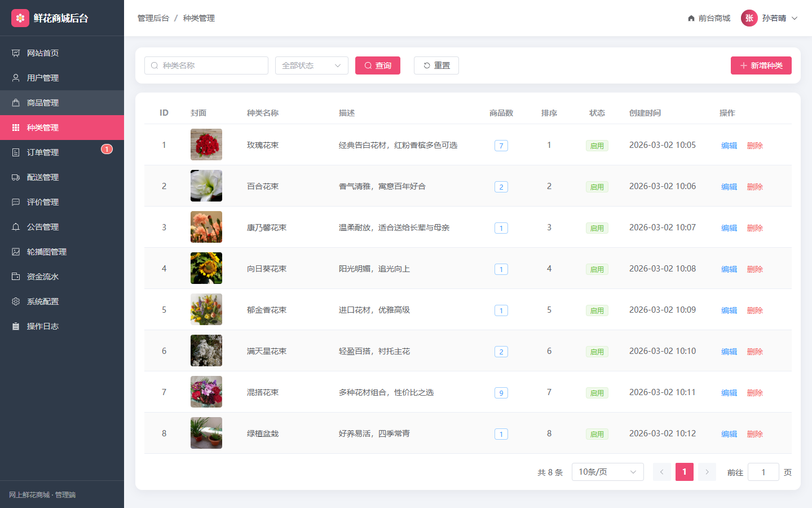812x508 pixels.
Task: Open the 10条/页 page size selector
Action: pyautogui.click(x=608, y=472)
